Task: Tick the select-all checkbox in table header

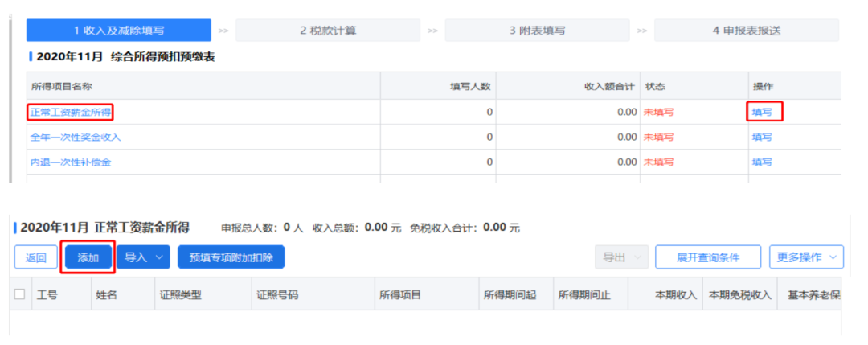Action: click(20, 294)
